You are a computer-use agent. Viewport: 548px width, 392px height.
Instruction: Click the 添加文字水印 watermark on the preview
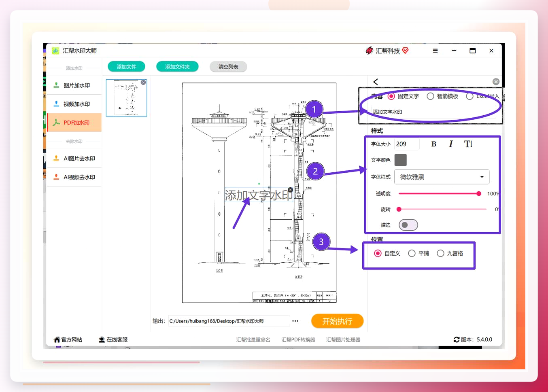[259, 195]
